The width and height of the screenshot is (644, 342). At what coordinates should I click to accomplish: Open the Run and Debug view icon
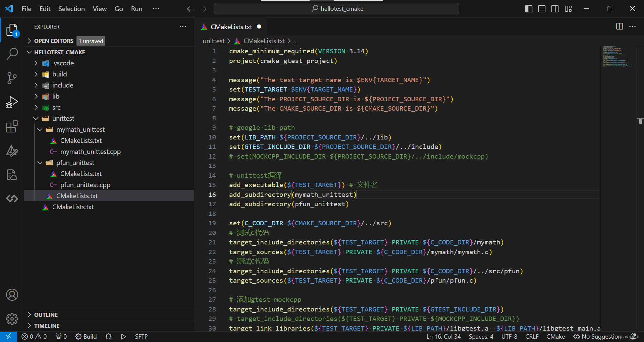pyautogui.click(x=12, y=102)
